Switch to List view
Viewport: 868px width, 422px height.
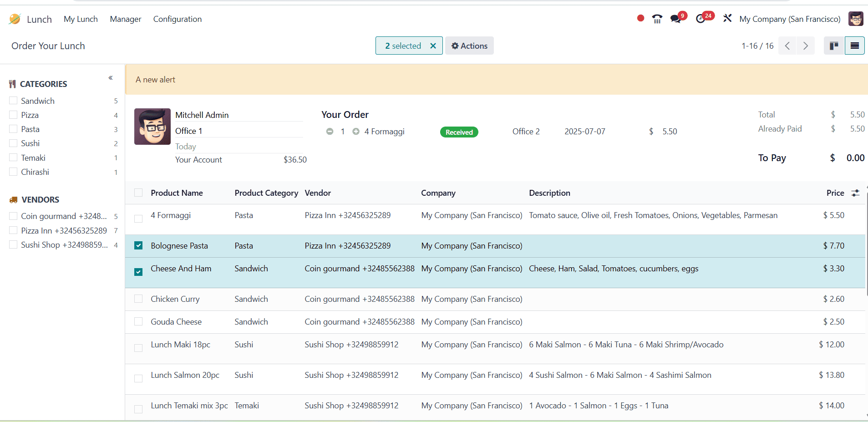855,46
